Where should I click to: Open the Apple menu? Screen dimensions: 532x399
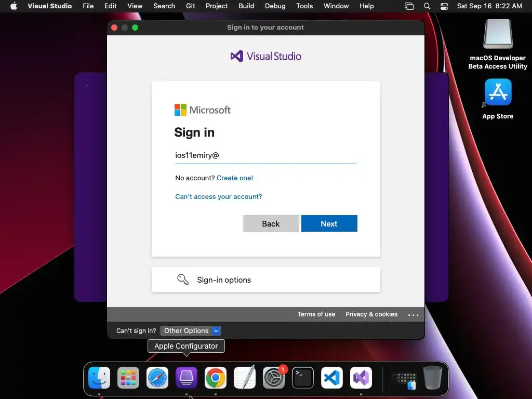point(14,6)
